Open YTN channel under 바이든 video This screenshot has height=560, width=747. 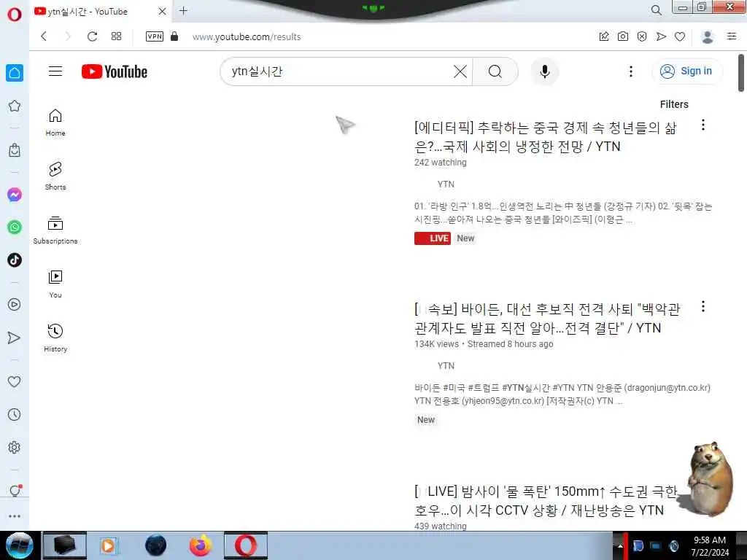pyautogui.click(x=446, y=366)
